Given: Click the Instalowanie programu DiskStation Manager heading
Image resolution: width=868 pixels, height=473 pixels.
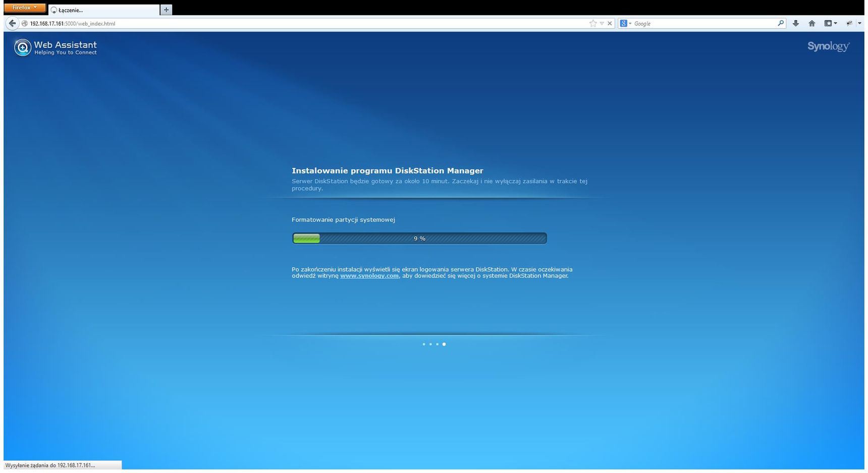Looking at the screenshot, I should 388,171.
